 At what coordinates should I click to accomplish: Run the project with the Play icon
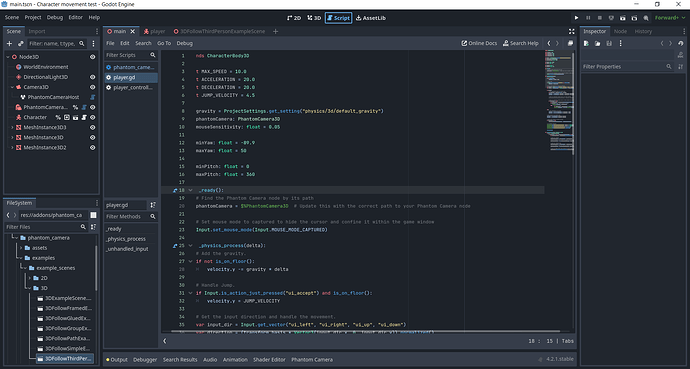coord(576,18)
